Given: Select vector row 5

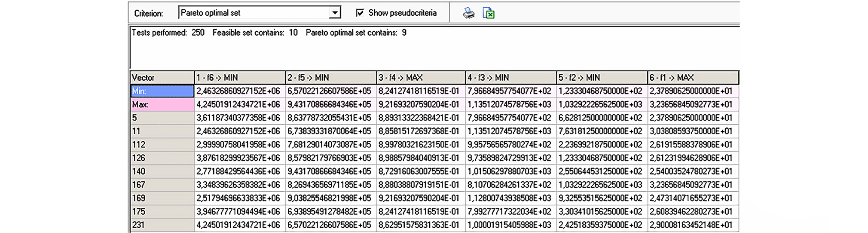Looking at the screenshot, I should click(162, 118).
